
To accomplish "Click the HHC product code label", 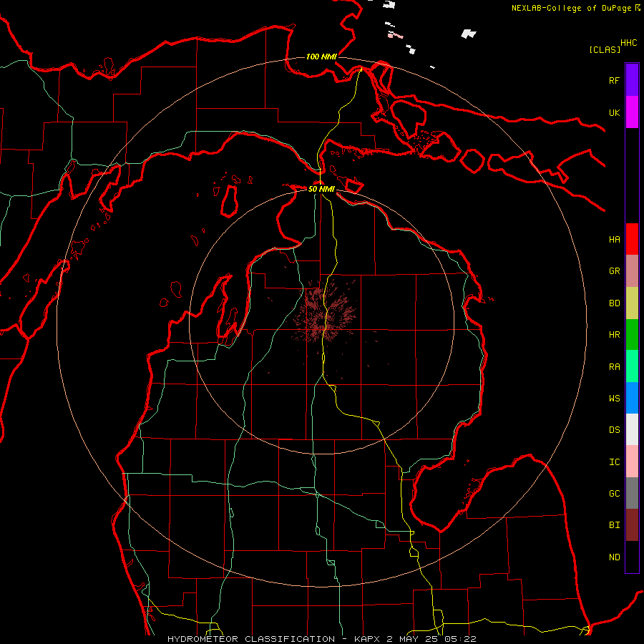I will (628, 43).
